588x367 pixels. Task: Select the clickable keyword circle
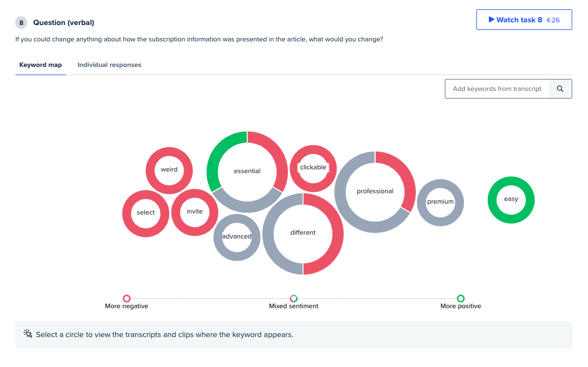(x=313, y=168)
